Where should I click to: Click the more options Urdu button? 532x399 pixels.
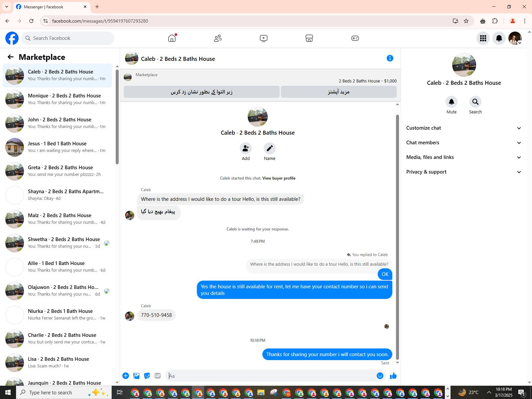click(339, 92)
